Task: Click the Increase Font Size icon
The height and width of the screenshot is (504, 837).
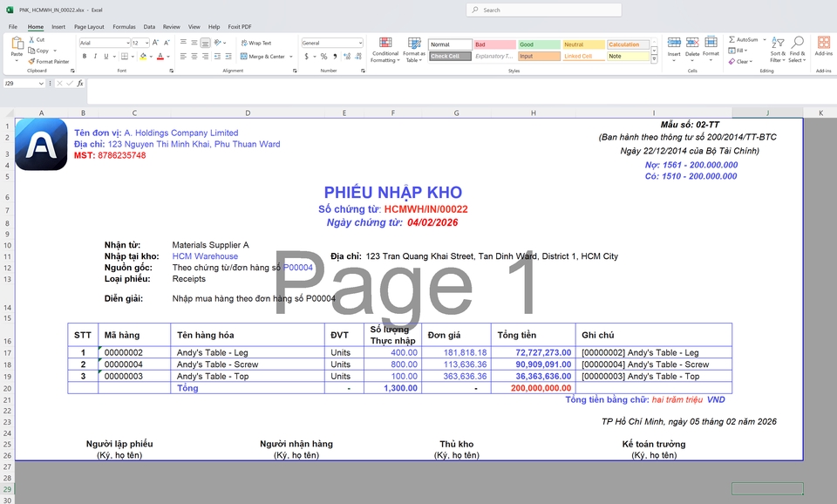Action: click(x=156, y=43)
